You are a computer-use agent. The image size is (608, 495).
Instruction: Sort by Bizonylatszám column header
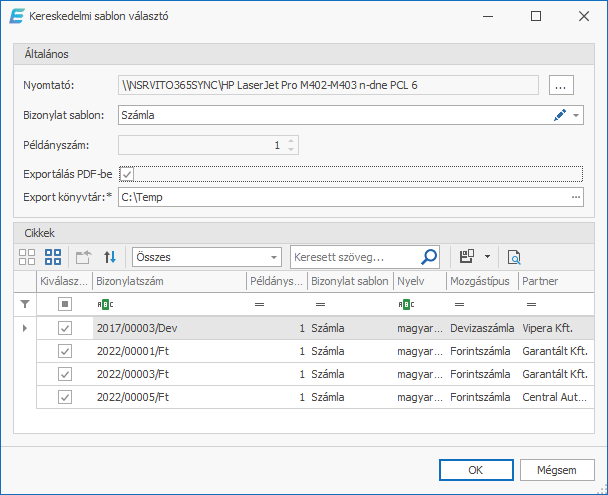pyautogui.click(x=169, y=281)
